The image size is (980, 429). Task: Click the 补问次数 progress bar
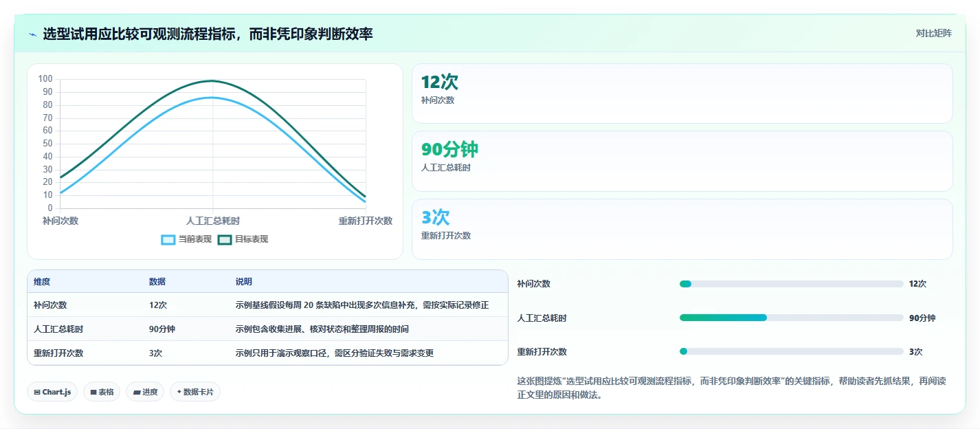point(791,284)
